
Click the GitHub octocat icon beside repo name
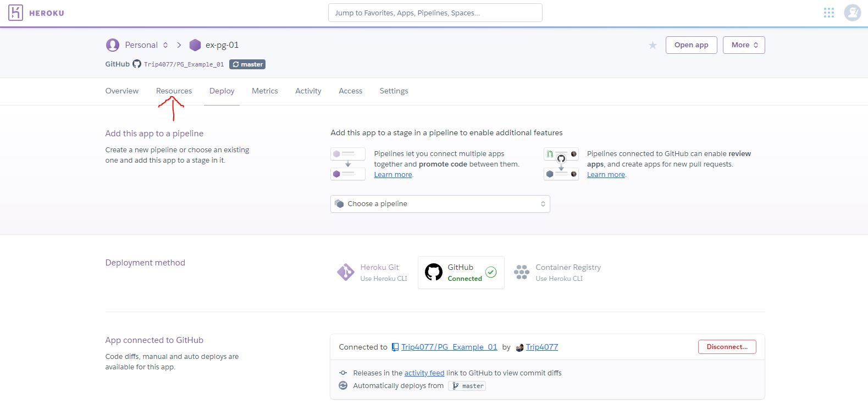point(137,64)
